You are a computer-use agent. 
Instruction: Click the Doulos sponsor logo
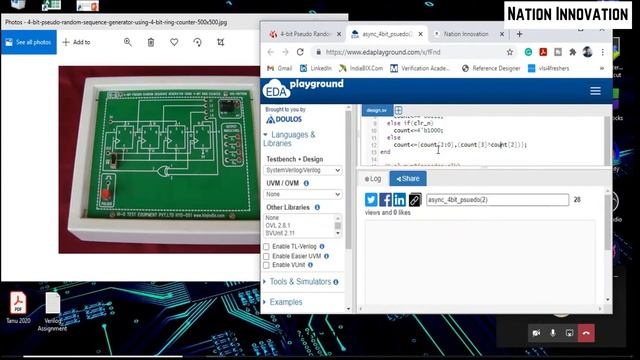tap(284, 120)
